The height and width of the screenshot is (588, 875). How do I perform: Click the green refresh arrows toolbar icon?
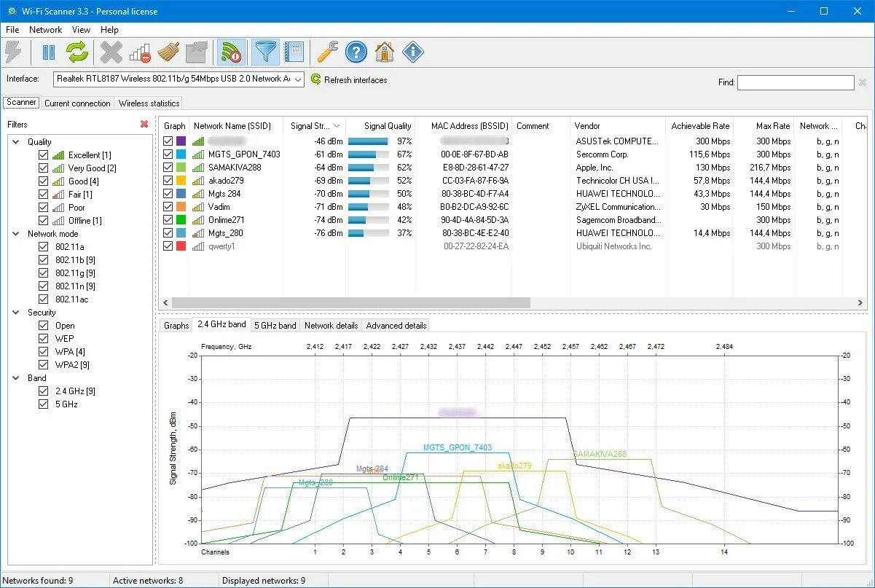[x=77, y=52]
